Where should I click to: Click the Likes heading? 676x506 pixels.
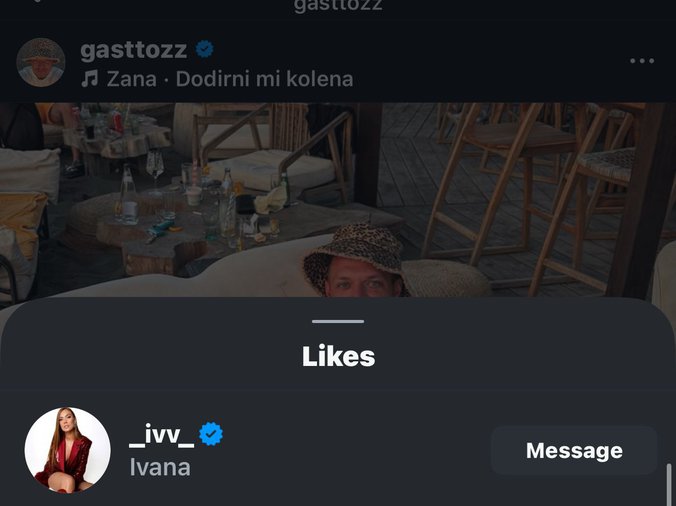[x=338, y=357]
